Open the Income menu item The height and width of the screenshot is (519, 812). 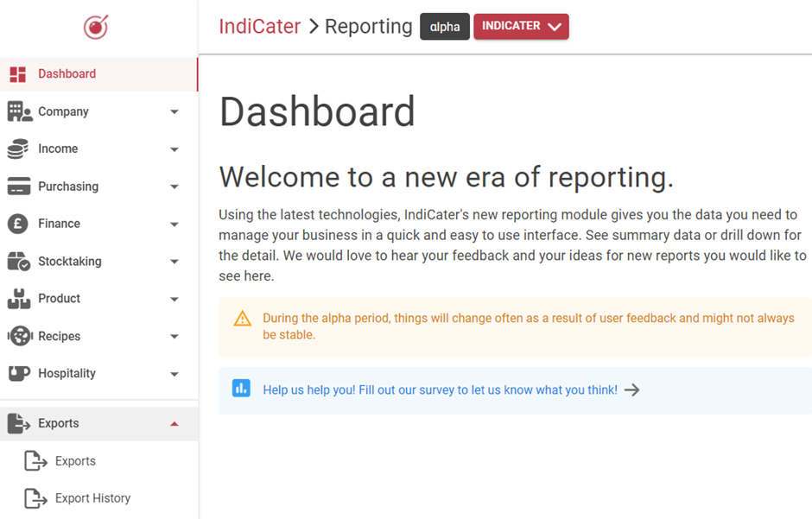tap(99, 149)
